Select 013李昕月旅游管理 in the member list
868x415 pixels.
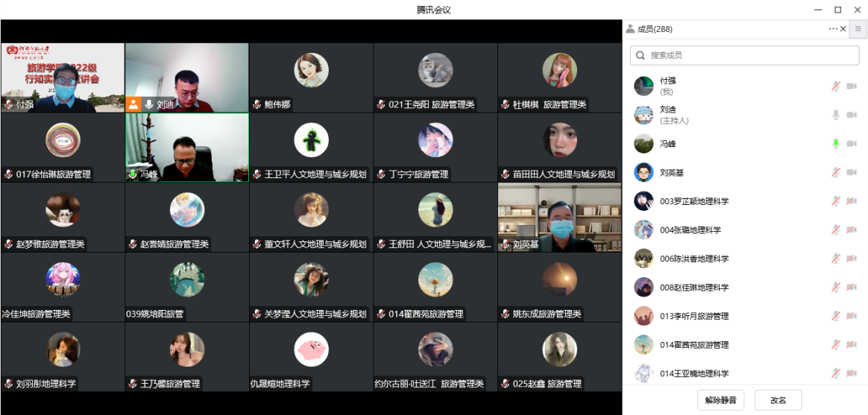(694, 316)
